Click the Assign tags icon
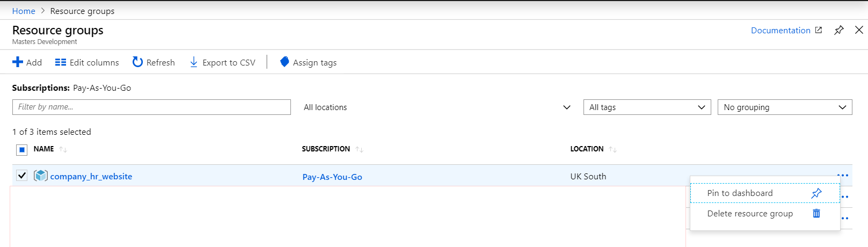This screenshot has width=868, height=247. click(285, 62)
